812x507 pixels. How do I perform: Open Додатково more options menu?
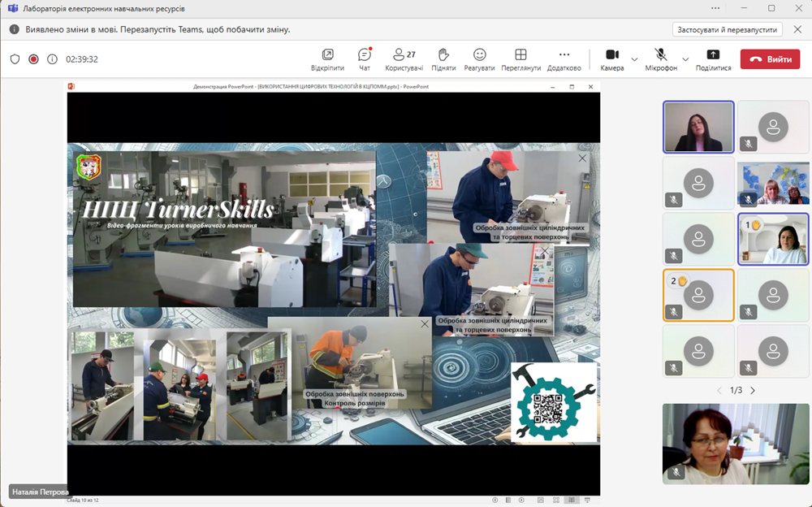[564, 58]
